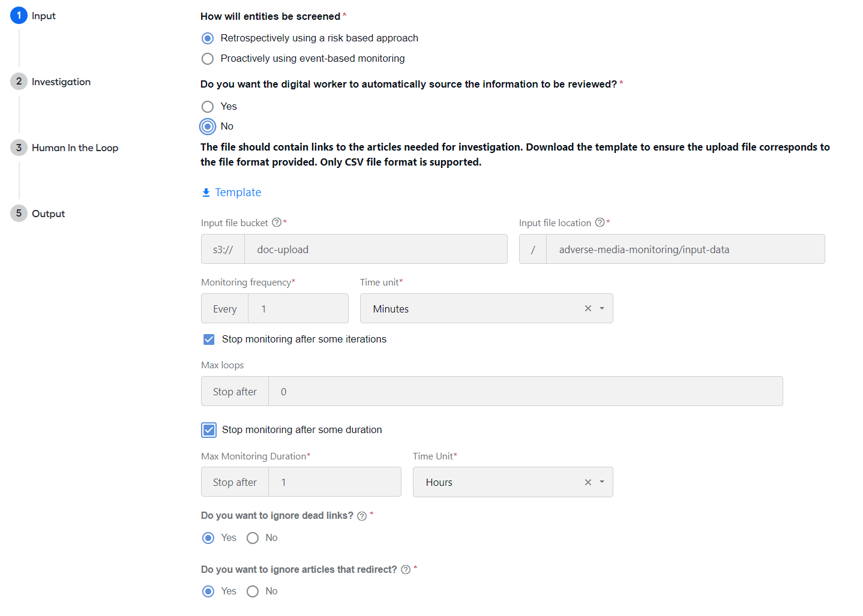This screenshot has width=863, height=616.
Task: Choose Yes for automatically sourcing information
Action: (208, 107)
